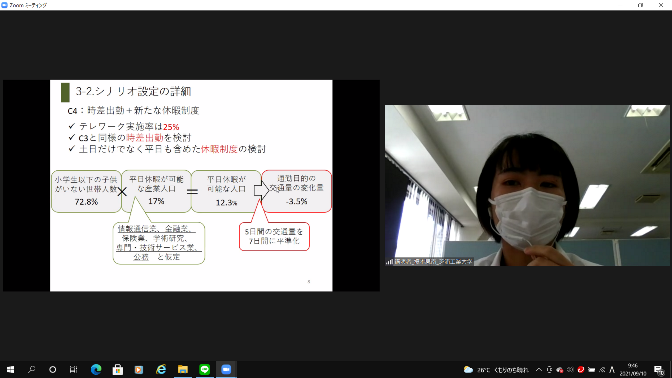Select the shared presentation slide view

click(191, 186)
